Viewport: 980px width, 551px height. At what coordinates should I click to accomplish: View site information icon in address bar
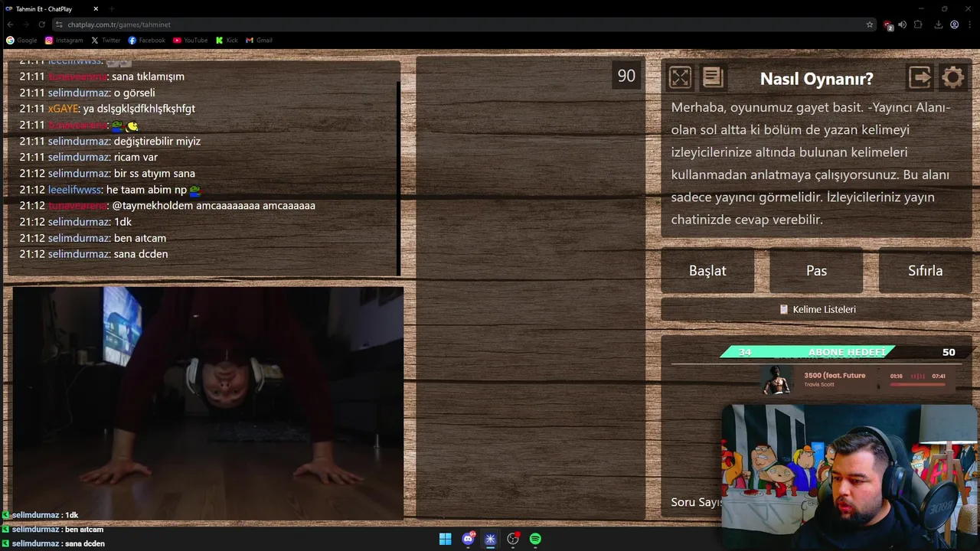(60, 24)
